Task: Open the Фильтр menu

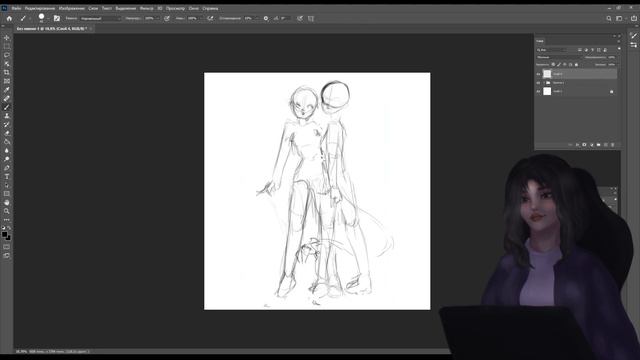Action: point(147,8)
